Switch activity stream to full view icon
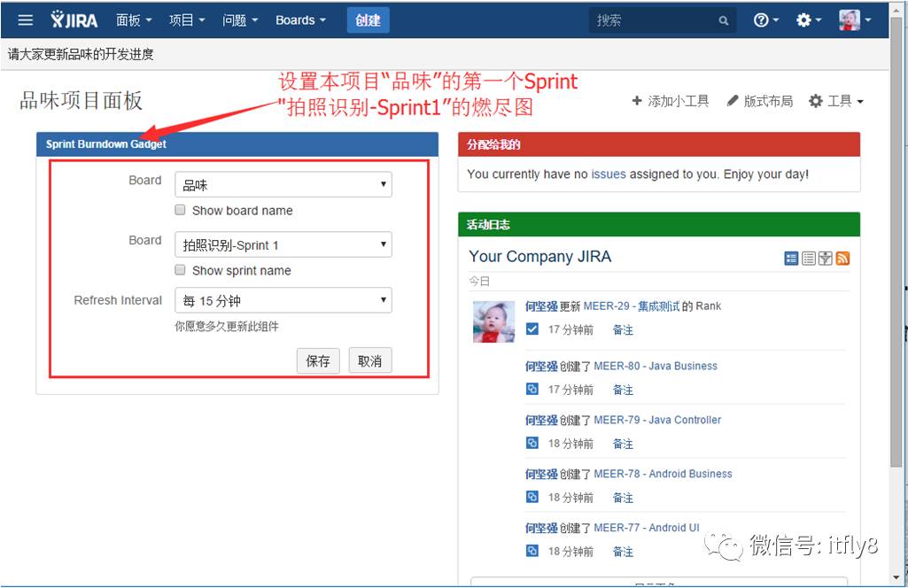This screenshot has width=908, height=588. coord(791,258)
